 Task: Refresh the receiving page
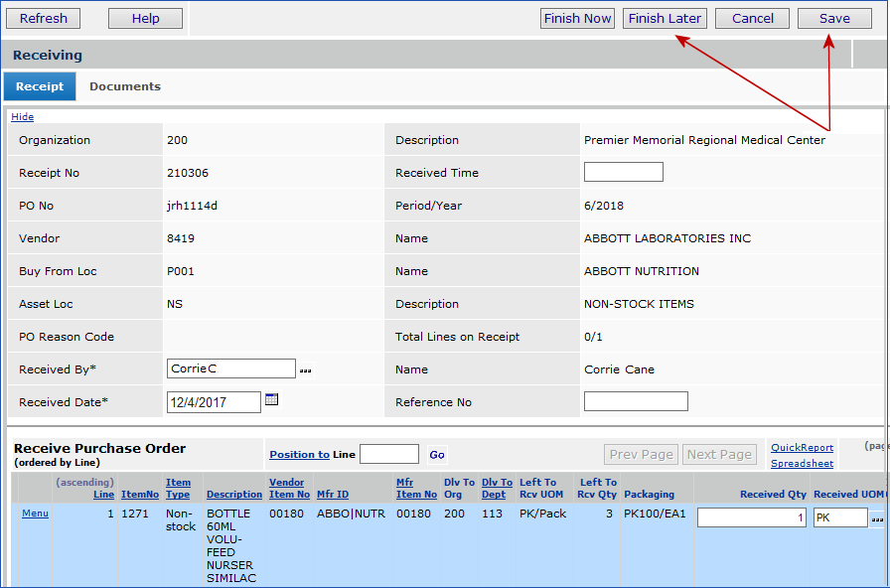[44, 18]
